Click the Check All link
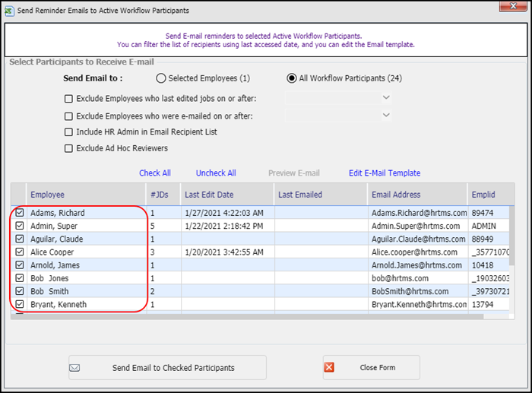The width and height of the screenshot is (532, 393). click(154, 173)
